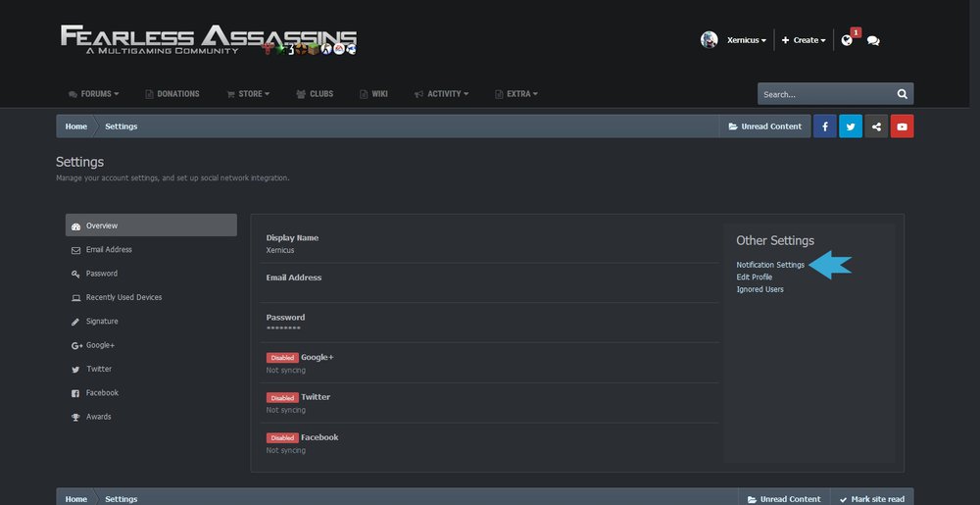Open Unread Content in bottom bar
Image resolution: width=980 pixels, height=505 pixels.
[784, 499]
